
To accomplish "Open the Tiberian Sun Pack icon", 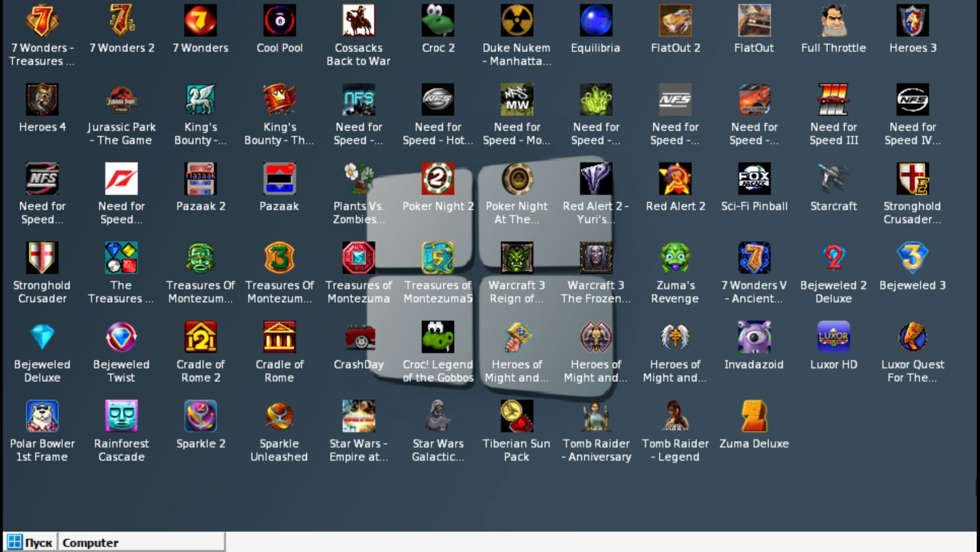I will click(x=517, y=417).
